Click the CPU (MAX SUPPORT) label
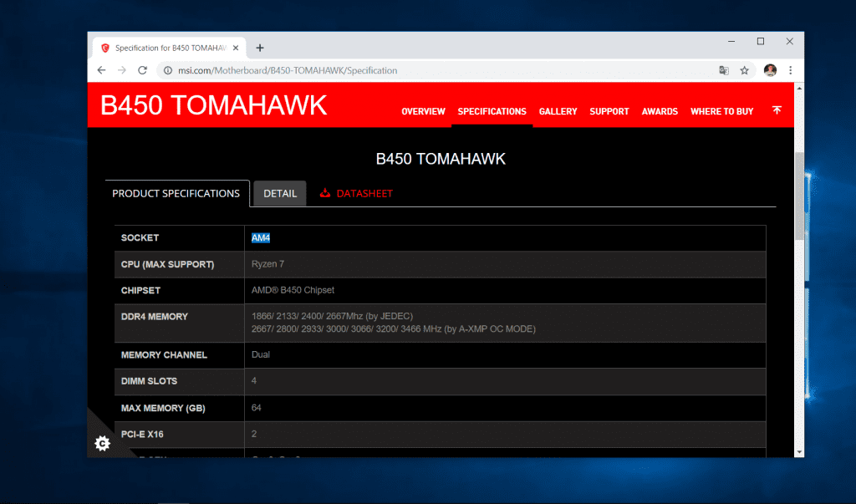The image size is (856, 504). coord(167,264)
